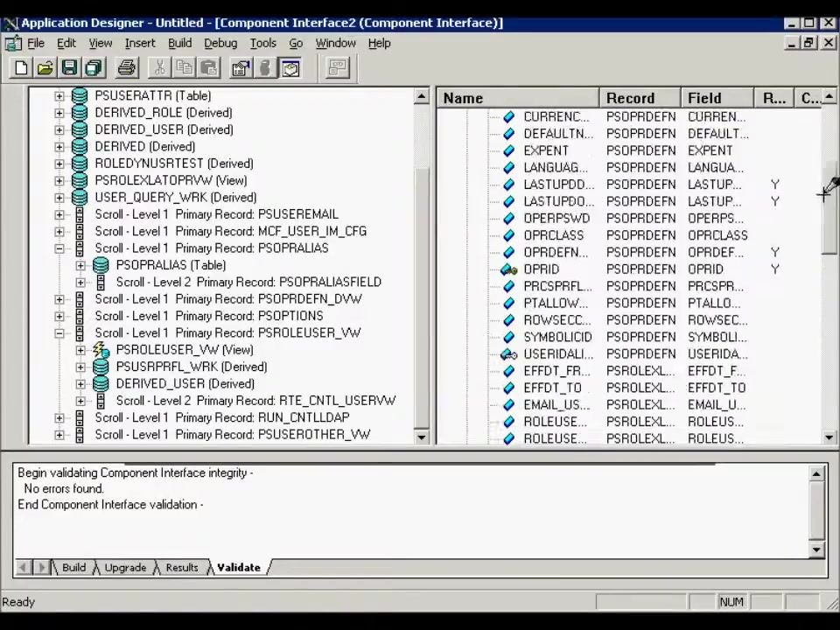840x630 pixels.
Task: Click the property icon beside EFFDT_TO
Action: click(509, 388)
